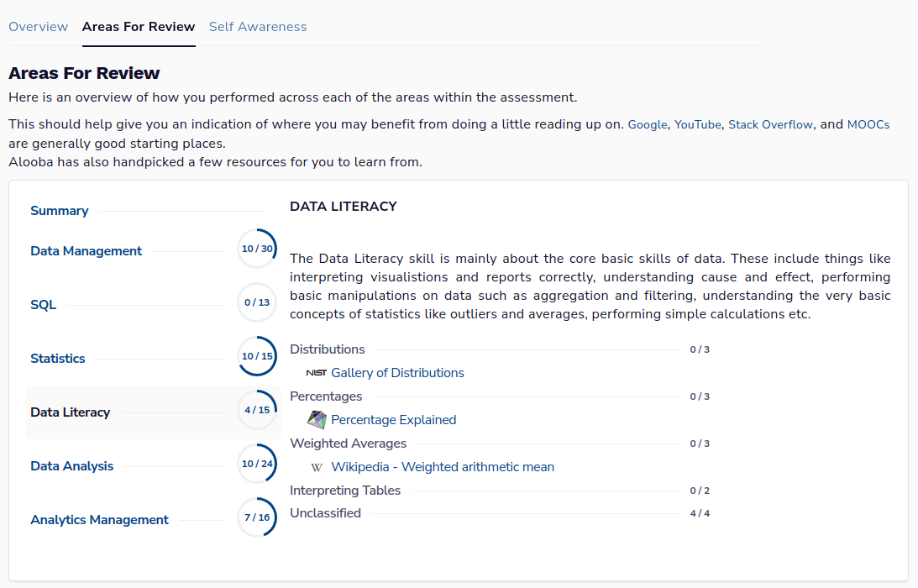
Task: Click the NIST logo icon
Action: click(x=316, y=373)
